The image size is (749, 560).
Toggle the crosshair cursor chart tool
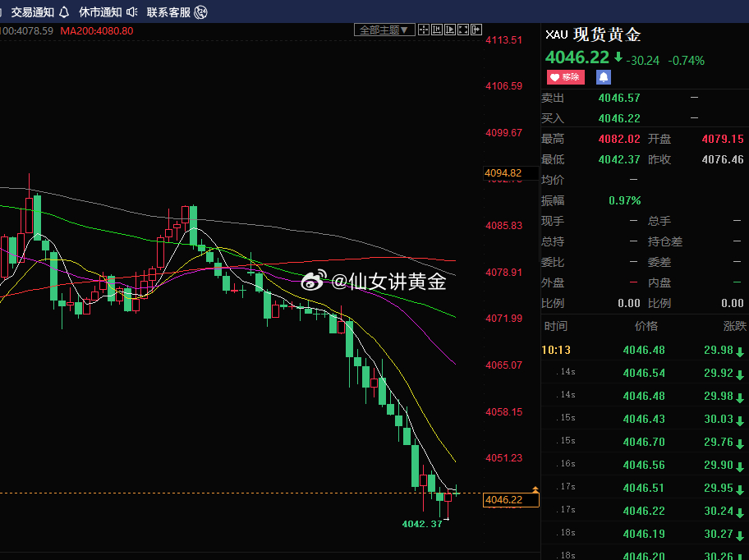click(x=424, y=30)
